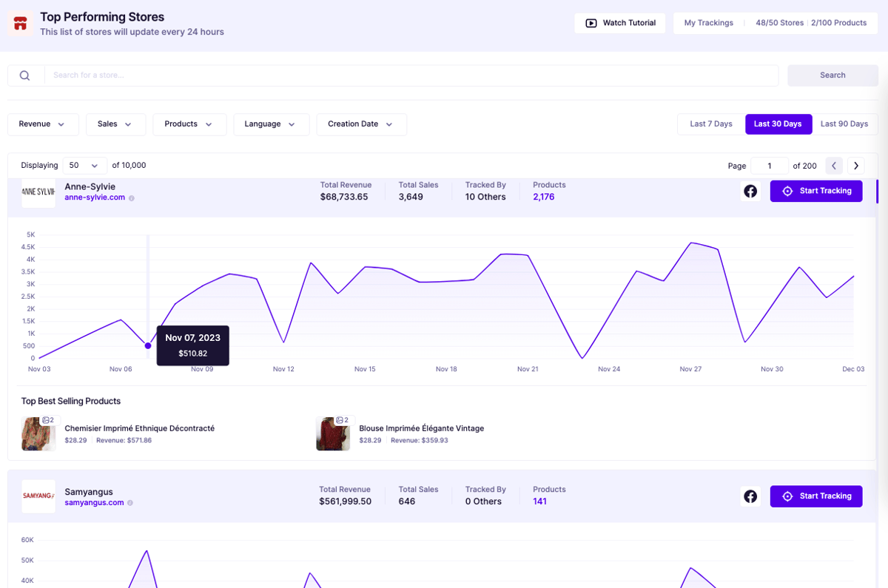Change displaying count of 50 dropdown
Viewport: 888px width, 588px height.
[x=84, y=166]
